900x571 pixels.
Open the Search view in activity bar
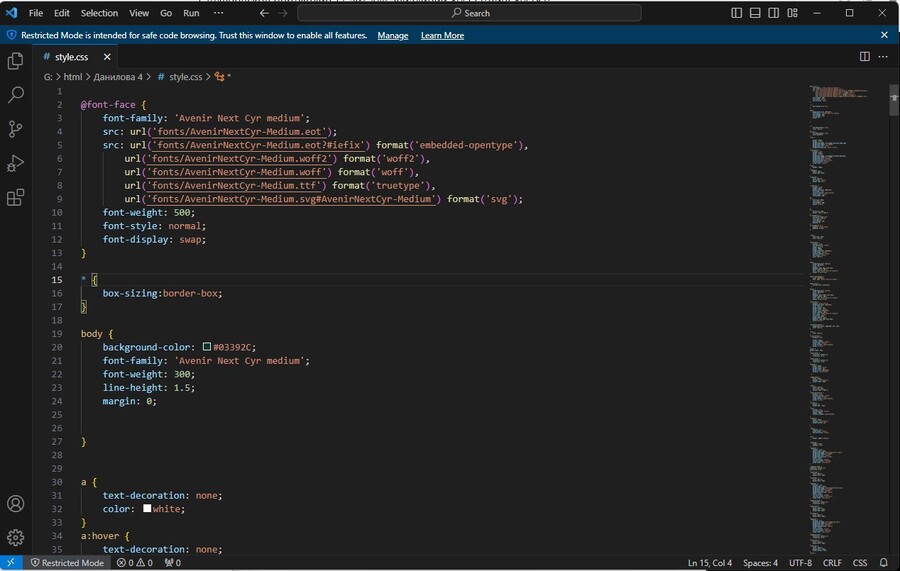tap(15, 95)
